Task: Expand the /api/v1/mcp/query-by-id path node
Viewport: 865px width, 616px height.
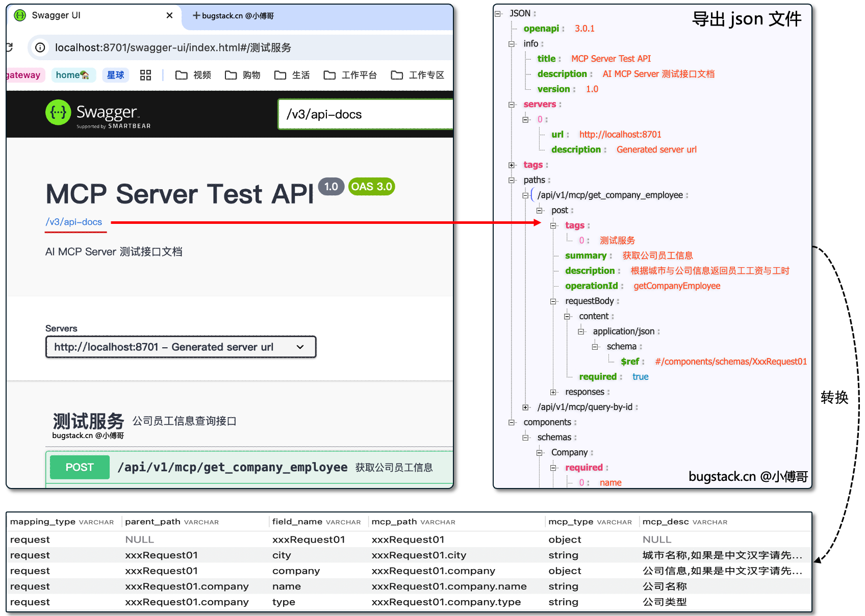Action: pos(525,407)
